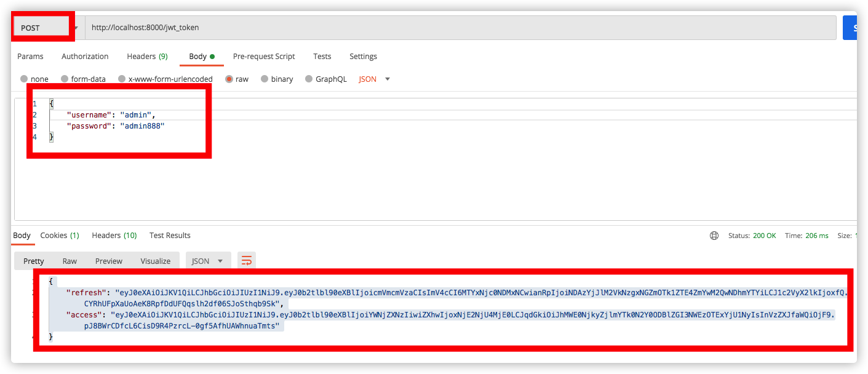Viewport: 868px width, 374px height.
Task: Open the Authorization tab
Action: [85, 57]
